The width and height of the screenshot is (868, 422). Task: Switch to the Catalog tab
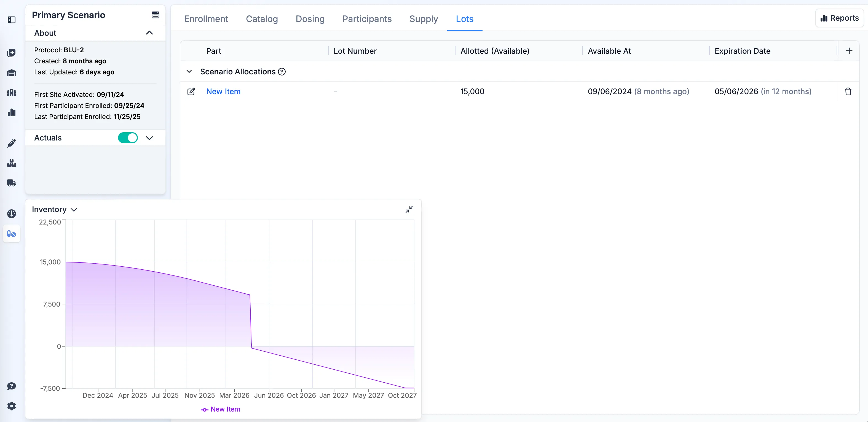click(262, 19)
